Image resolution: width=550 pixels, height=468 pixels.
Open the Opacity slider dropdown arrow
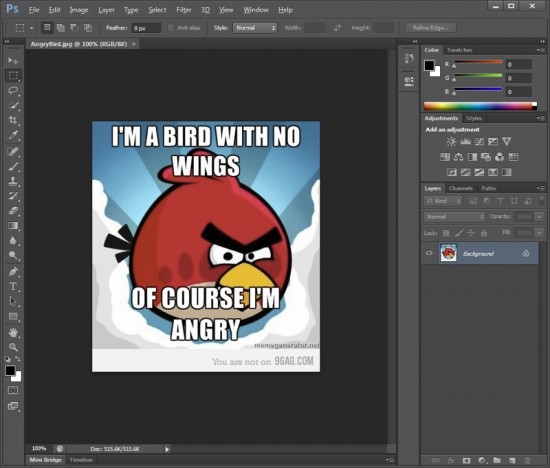[539, 217]
